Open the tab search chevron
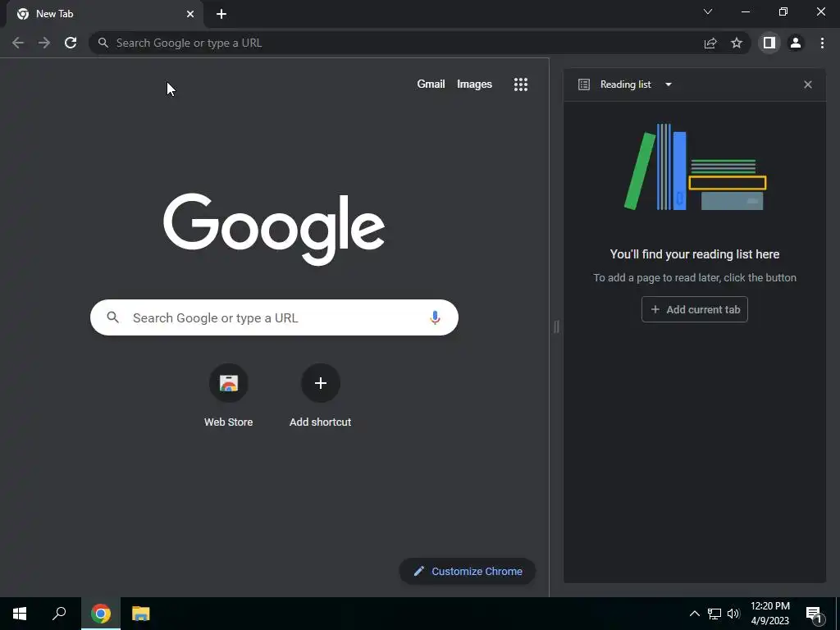Image resolution: width=840 pixels, height=630 pixels. (x=708, y=11)
